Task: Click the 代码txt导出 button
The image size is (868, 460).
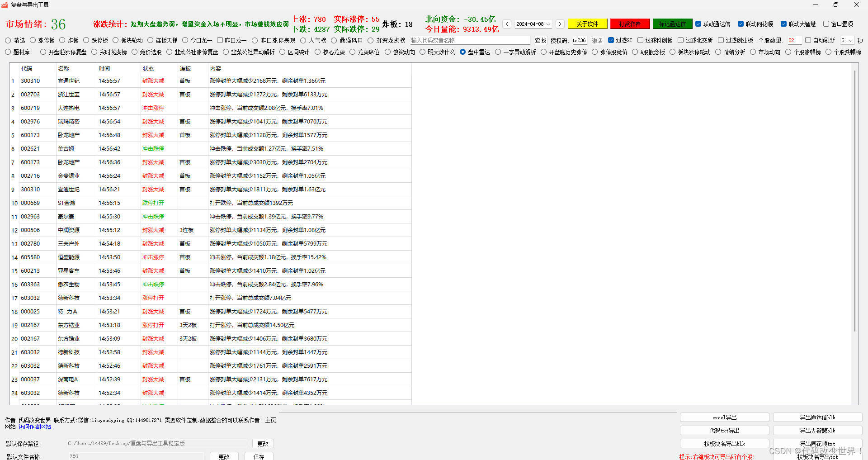Action: point(724,431)
